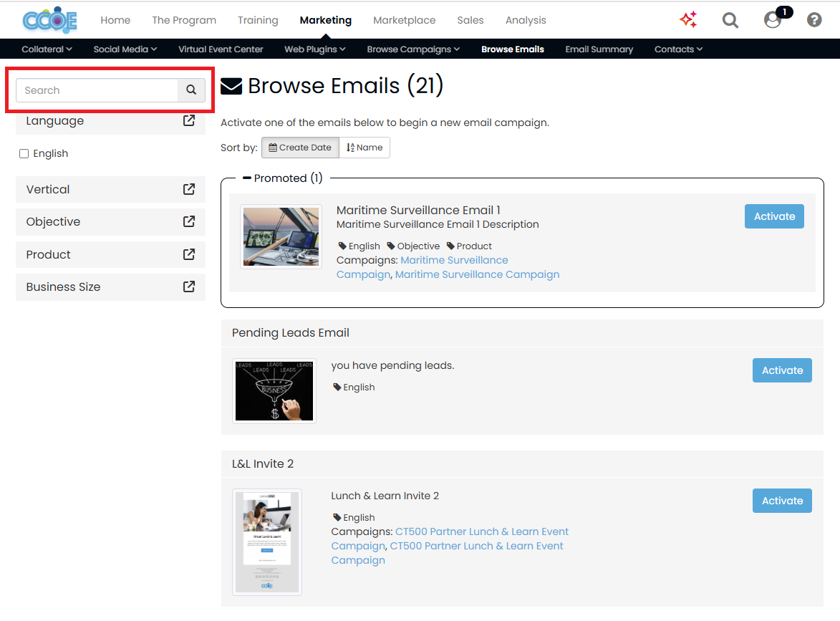Expand the Product filter section
This screenshot has width=840, height=621.
pyautogui.click(x=110, y=254)
